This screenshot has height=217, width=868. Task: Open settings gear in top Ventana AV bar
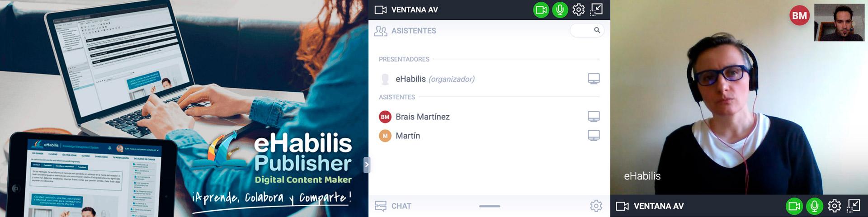[579, 9]
